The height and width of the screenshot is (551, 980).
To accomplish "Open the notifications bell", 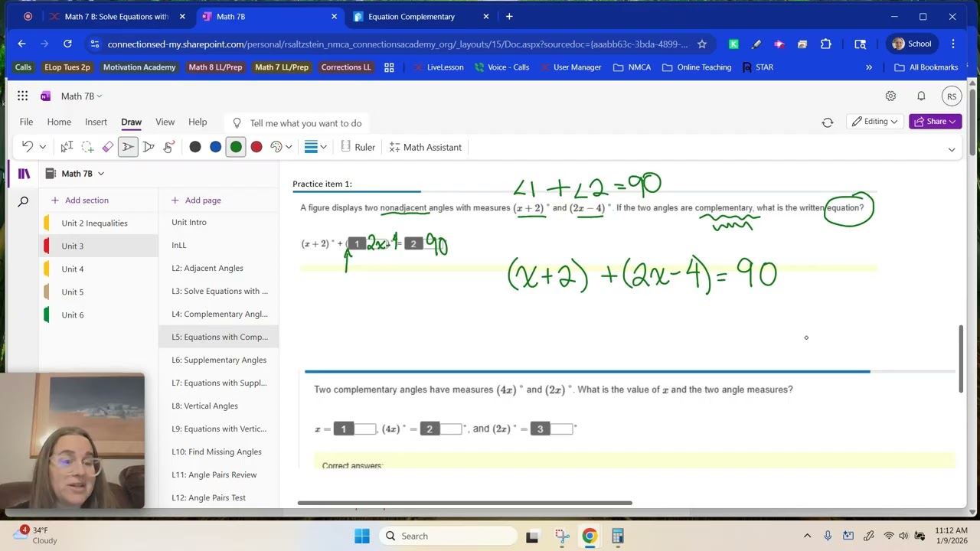I will click(x=921, y=96).
